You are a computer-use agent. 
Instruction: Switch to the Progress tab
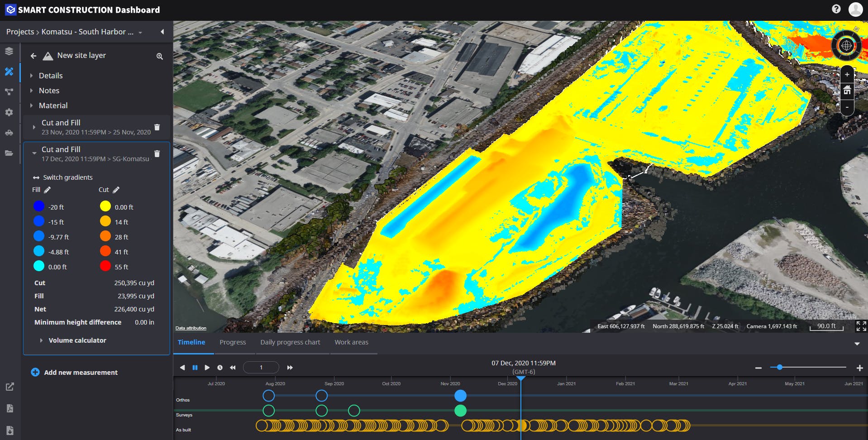[x=233, y=342]
